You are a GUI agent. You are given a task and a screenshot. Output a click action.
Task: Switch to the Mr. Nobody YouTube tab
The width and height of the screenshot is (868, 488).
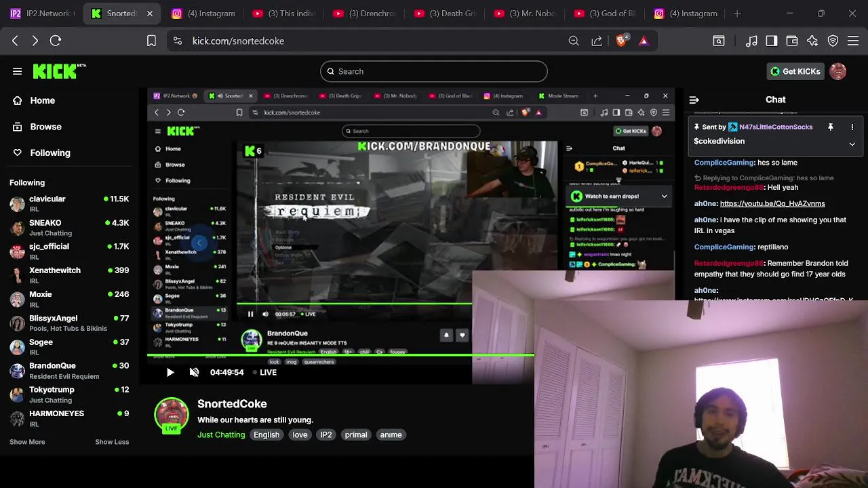point(526,14)
